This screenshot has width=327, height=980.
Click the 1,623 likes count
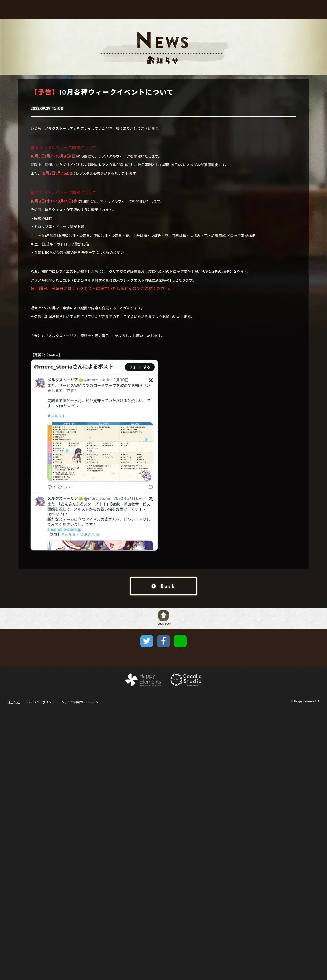(68, 487)
